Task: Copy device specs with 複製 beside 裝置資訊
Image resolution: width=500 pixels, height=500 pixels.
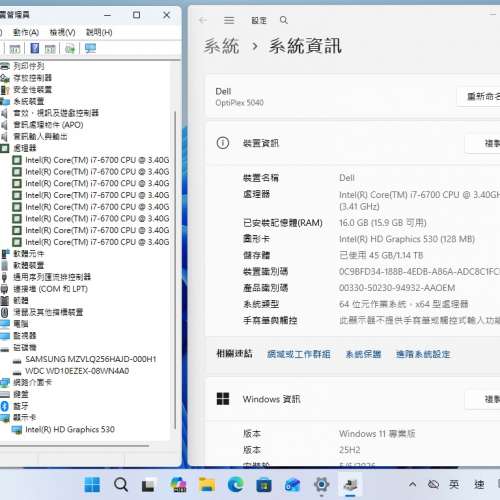Action: coord(483,144)
